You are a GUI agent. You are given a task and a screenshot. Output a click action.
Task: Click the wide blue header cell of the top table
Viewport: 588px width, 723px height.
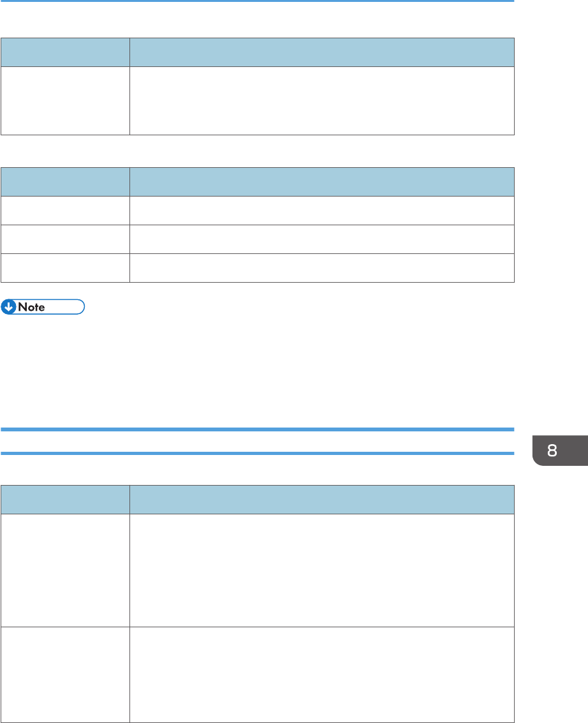[321, 52]
